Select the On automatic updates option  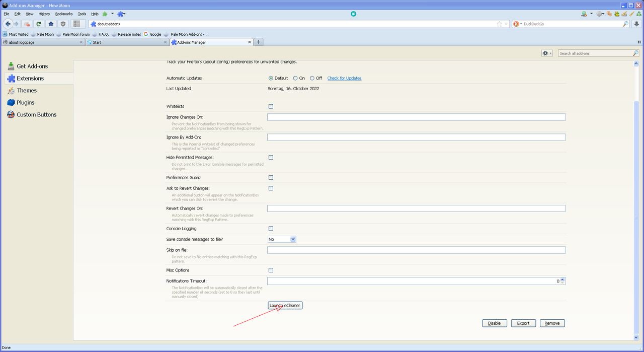pos(295,78)
